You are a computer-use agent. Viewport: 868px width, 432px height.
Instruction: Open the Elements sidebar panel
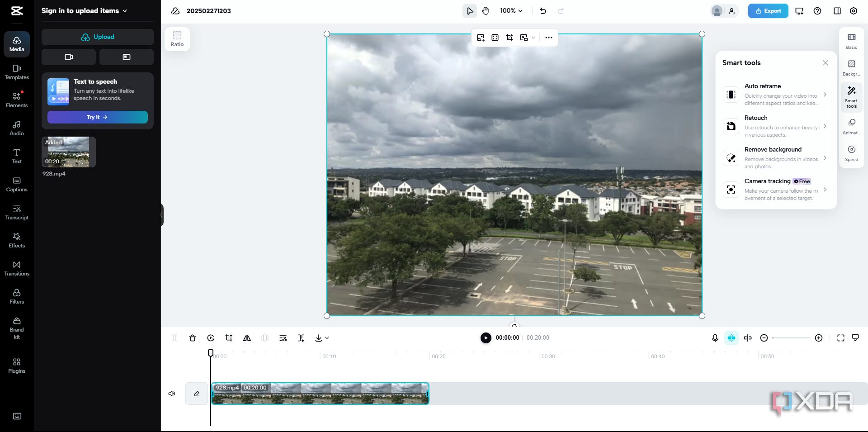[17, 100]
